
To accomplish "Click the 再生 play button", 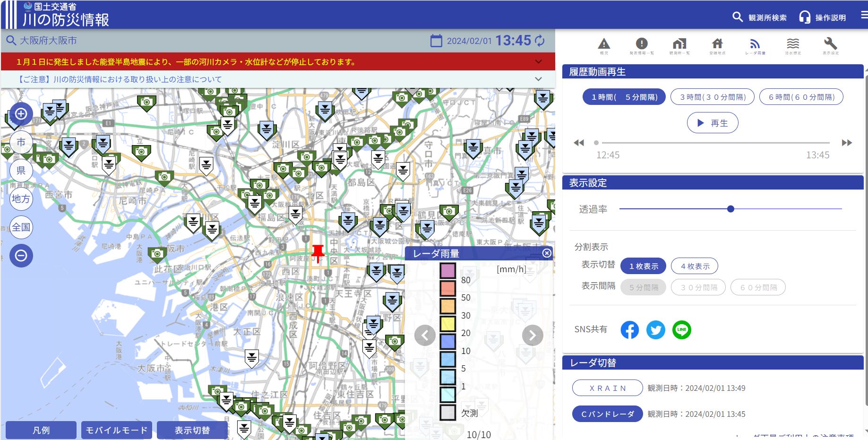I will pos(712,123).
